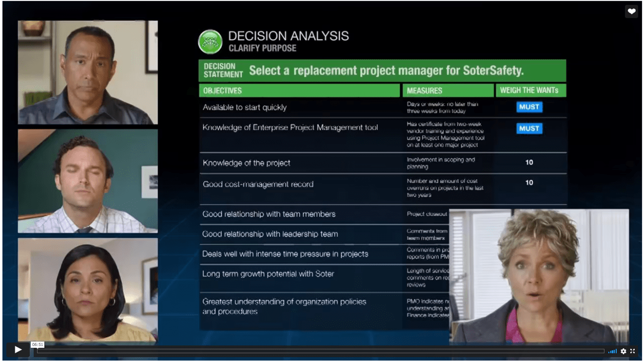Click the "CLARIFY PURPOSE" subtitle
The width and height of the screenshot is (644, 362).
pyautogui.click(x=262, y=49)
